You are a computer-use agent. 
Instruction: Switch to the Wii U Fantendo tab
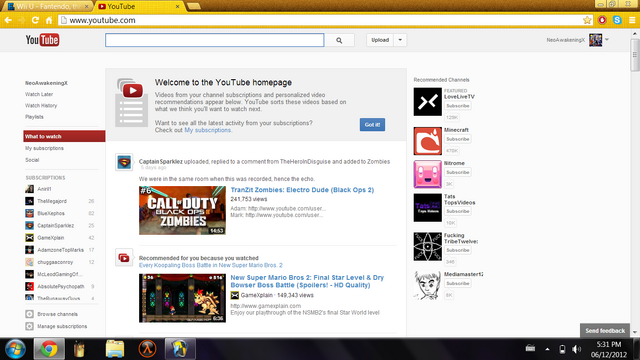pyautogui.click(x=49, y=7)
